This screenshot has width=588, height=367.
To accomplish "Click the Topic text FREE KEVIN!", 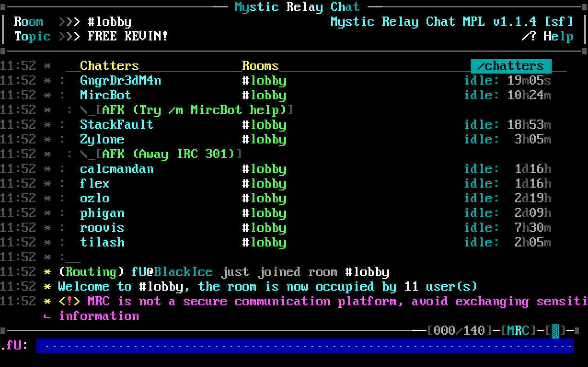I will (x=128, y=36).
